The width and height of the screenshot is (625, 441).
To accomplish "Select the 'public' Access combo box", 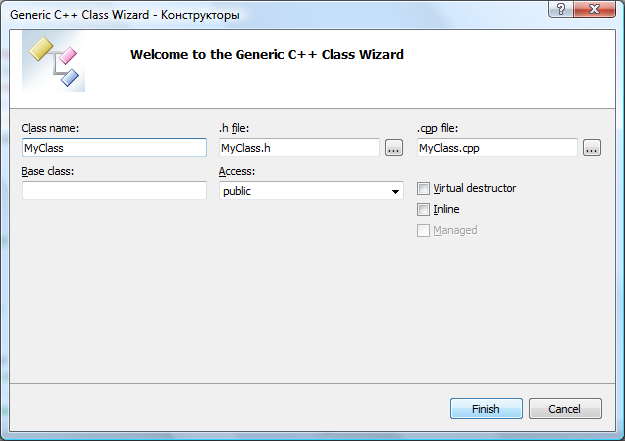I will click(311, 191).
